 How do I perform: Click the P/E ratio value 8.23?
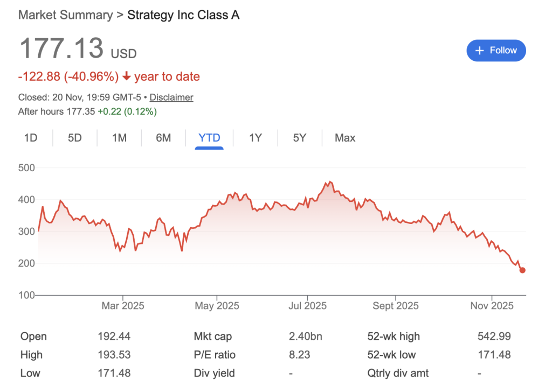[298, 355]
